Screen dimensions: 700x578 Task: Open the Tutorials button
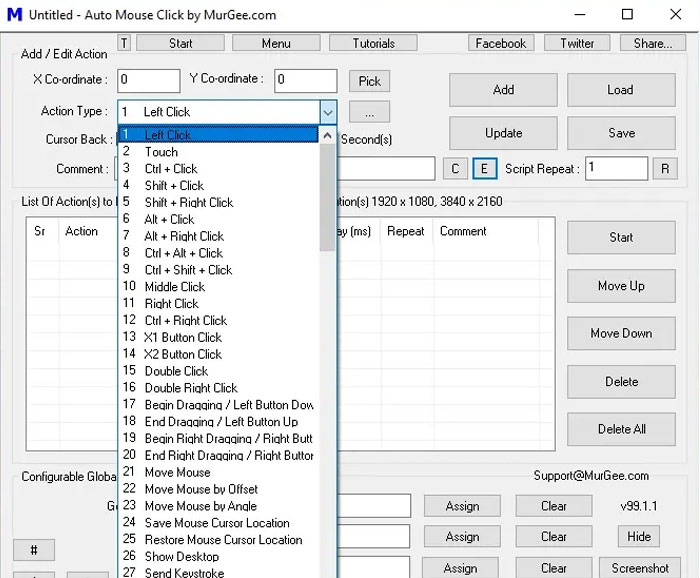tap(373, 43)
